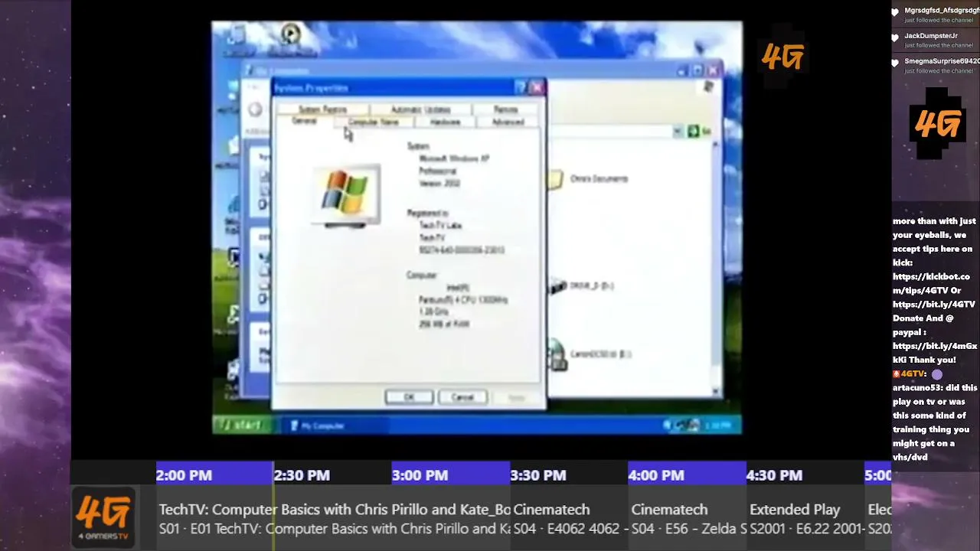Close the System Properties dialog

(x=536, y=87)
